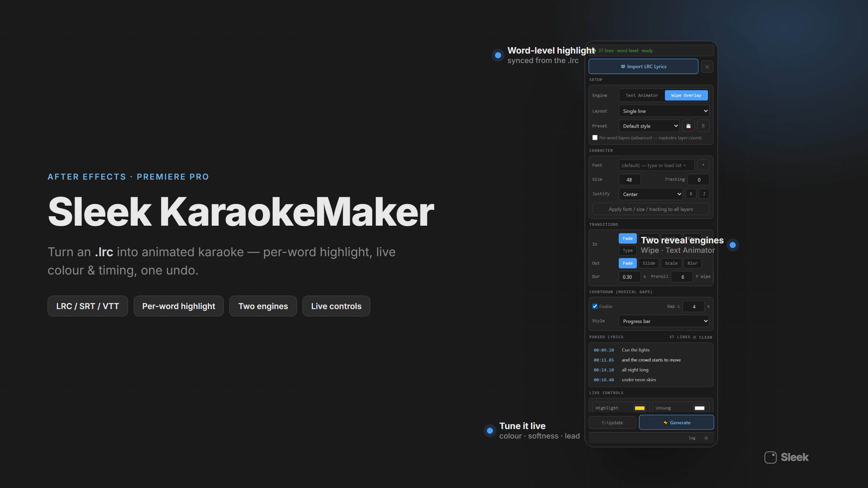Open the log link in the footer
This screenshot has width=868, height=488.
click(692, 438)
